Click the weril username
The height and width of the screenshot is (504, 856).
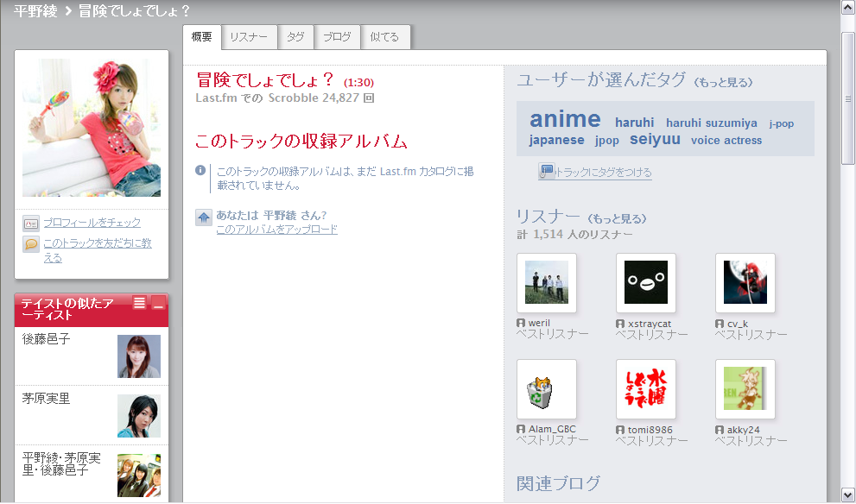point(539,323)
